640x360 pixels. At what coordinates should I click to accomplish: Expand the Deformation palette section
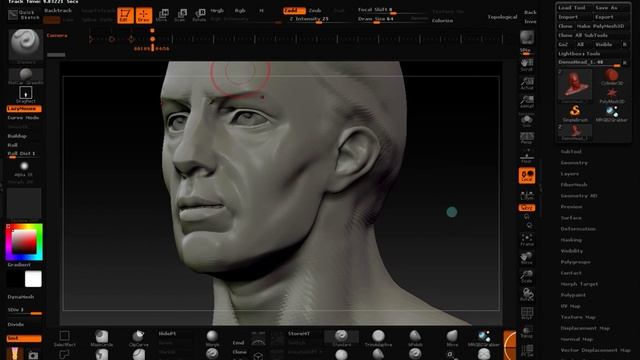tap(578, 229)
